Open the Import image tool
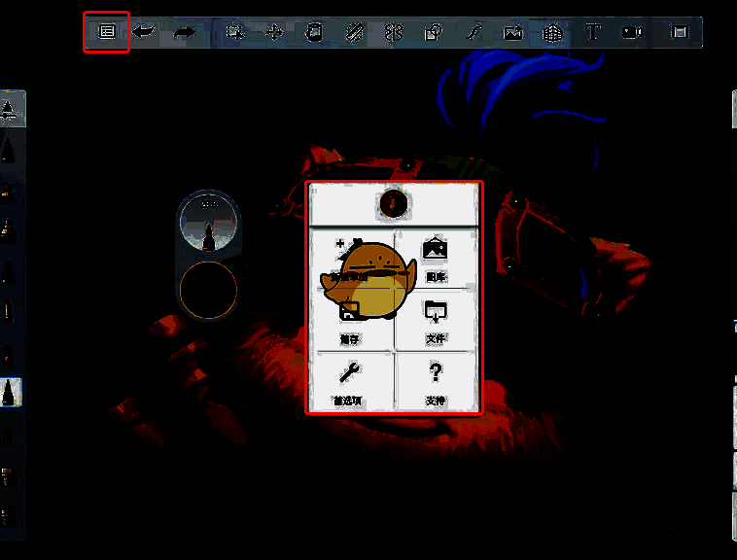Viewport: 737px width, 560px height. tap(512, 32)
